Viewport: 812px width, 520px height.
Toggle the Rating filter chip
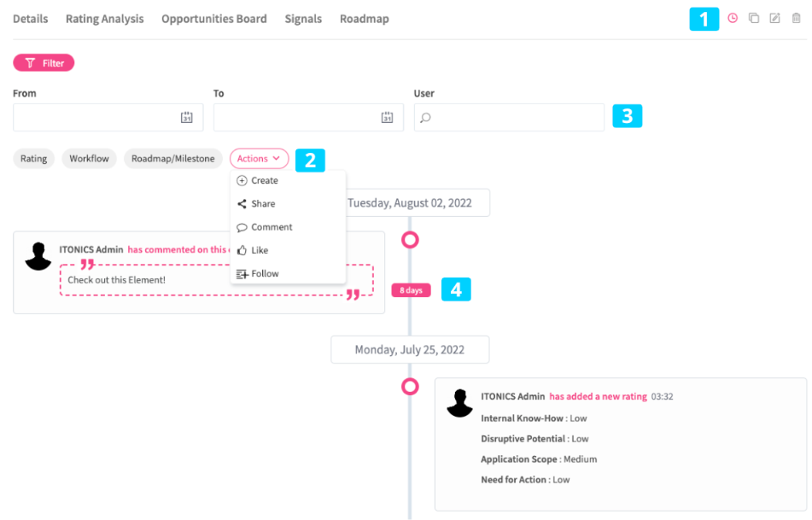click(x=34, y=159)
